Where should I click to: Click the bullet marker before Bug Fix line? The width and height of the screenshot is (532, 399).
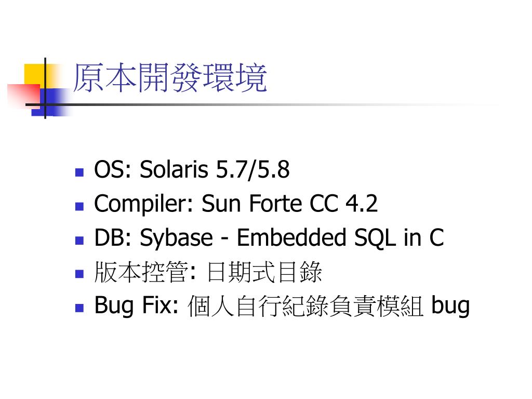point(79,308)
